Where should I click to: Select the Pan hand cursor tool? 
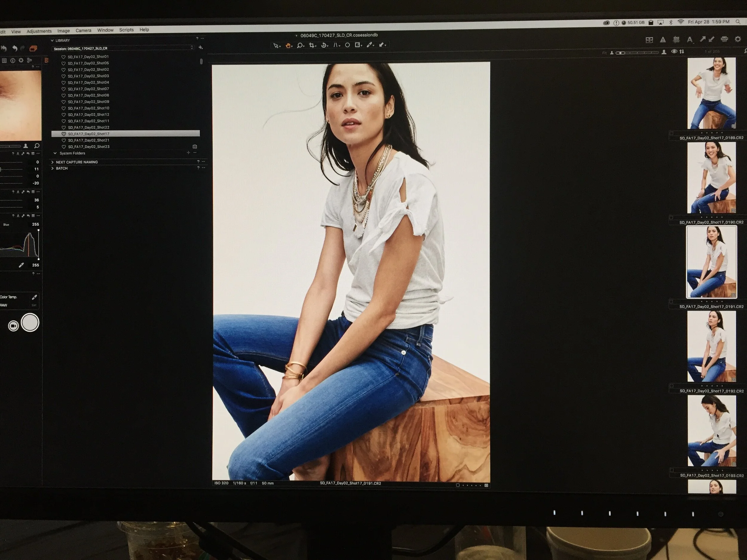coord(288,46)
